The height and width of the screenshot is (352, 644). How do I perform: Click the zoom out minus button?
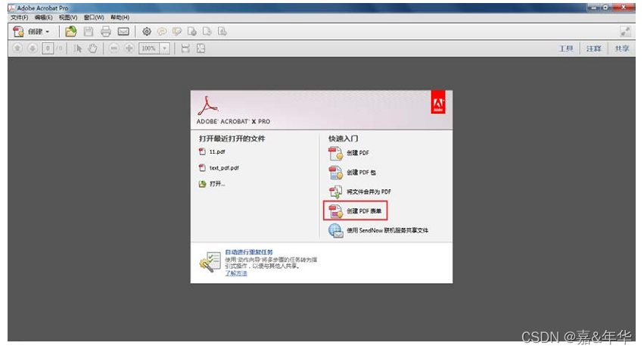114,48
